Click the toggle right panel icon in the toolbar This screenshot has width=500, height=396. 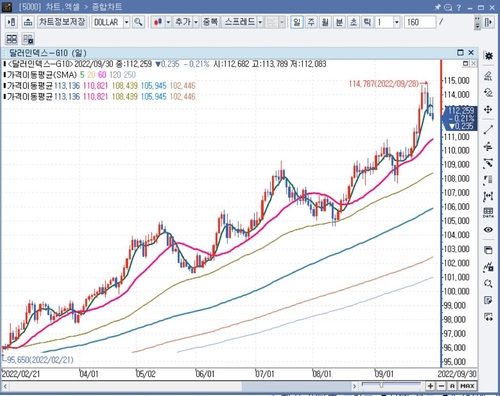tap(488, 22)
